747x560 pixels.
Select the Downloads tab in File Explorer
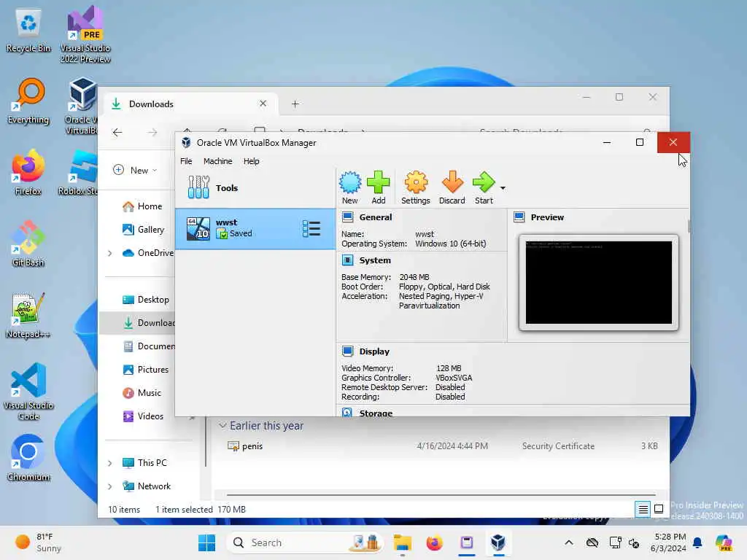(190, 104)
